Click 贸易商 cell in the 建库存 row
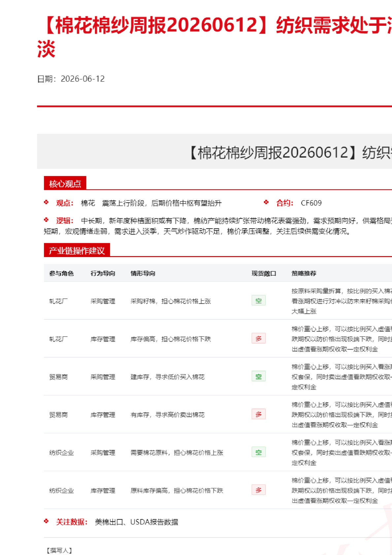This screenshot has height=555, width=392. coord(58,377)
